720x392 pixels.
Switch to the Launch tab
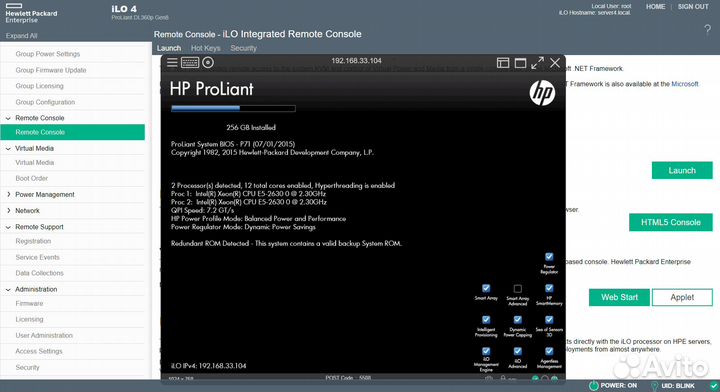tap(169, 48)
